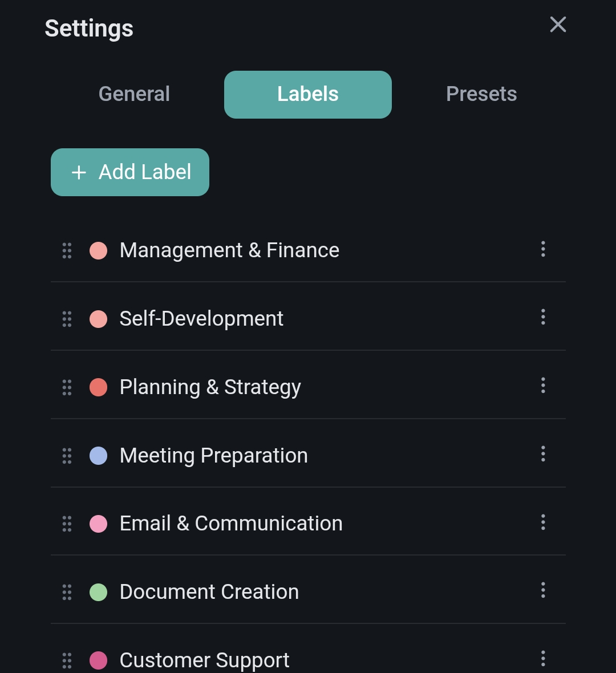Open the Presets tab

[x=481, y=94]
